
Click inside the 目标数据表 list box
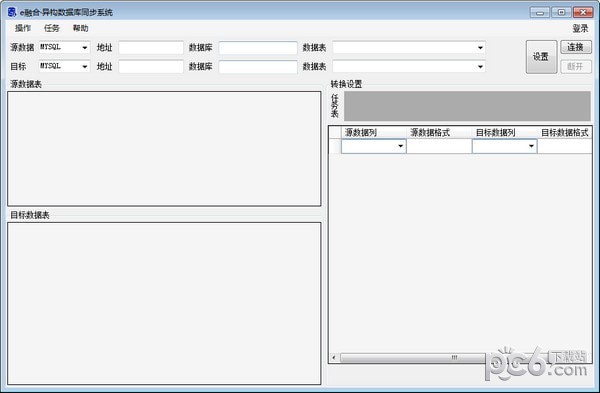164,303
